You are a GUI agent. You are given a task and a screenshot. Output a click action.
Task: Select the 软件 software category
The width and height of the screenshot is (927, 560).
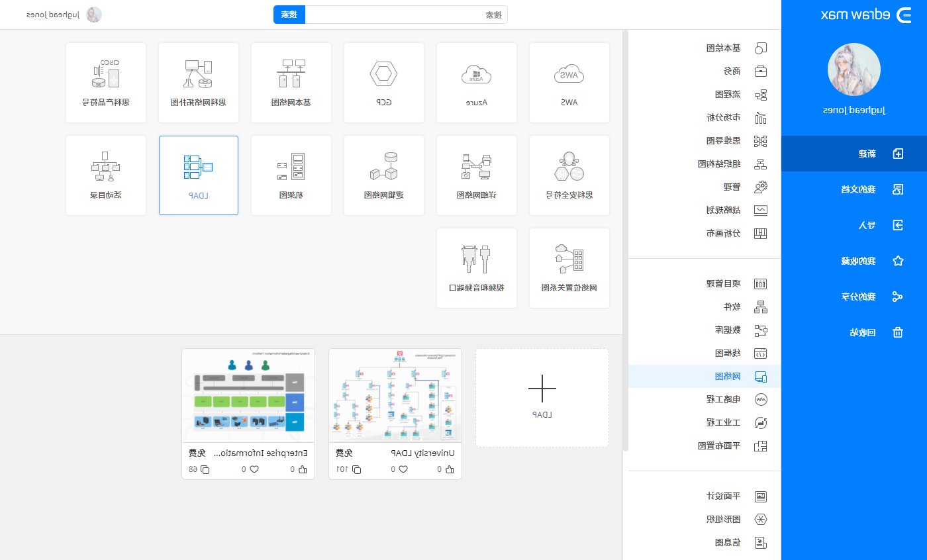(705, 306)
